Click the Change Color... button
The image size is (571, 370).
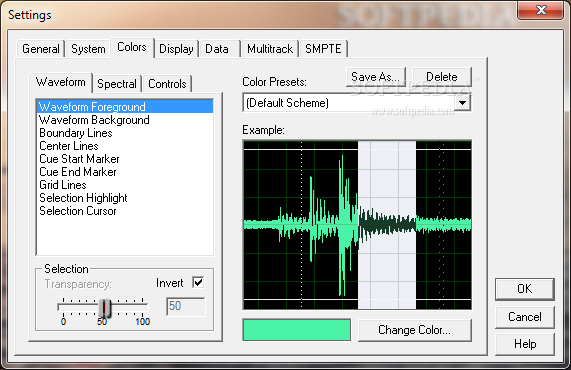414,330
